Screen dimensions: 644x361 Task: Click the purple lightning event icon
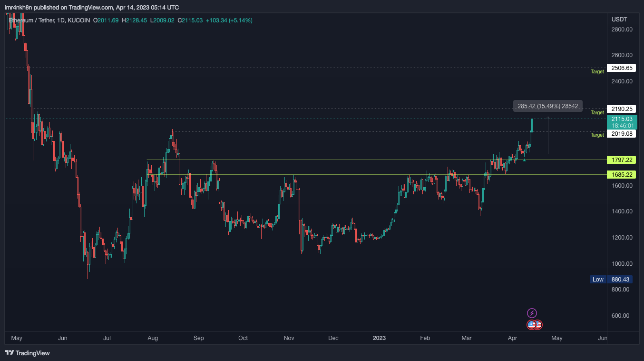[x=532, y=313]
